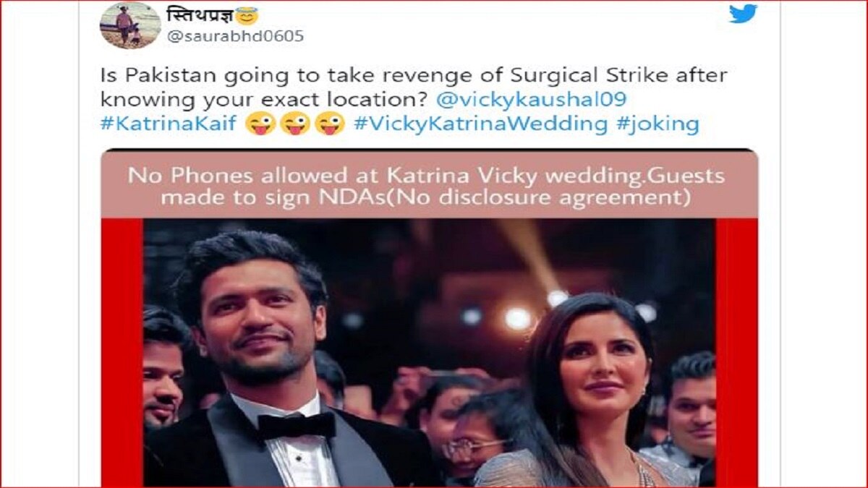The image size is (868, 488).
Task: Follow the #joking hashtag link
Action: click(x=658, y=124)
